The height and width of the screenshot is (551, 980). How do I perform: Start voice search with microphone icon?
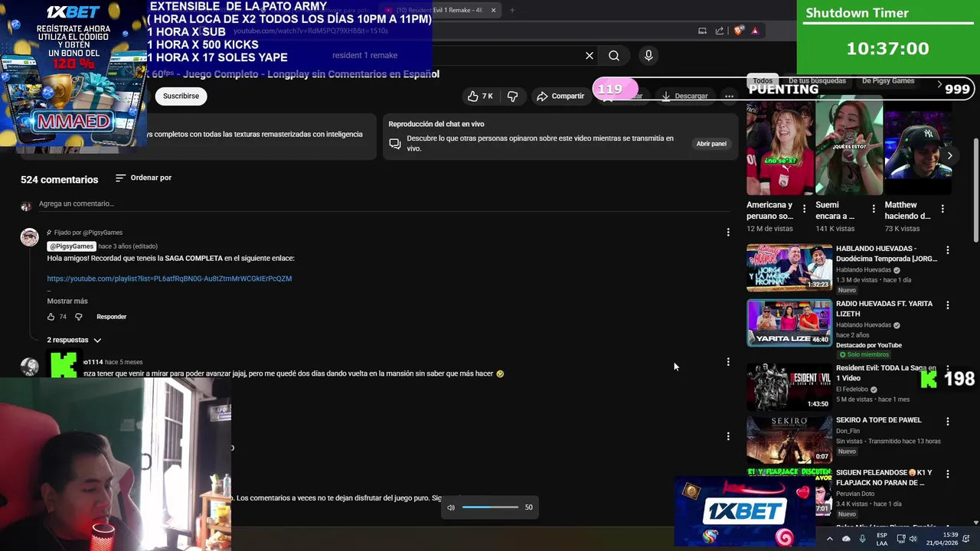point(648,55)
